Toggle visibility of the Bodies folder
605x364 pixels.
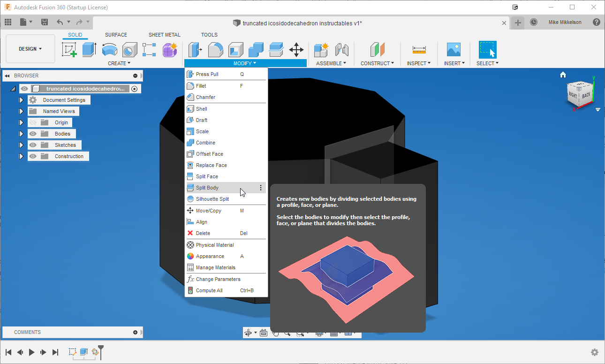tap(32, 133)
